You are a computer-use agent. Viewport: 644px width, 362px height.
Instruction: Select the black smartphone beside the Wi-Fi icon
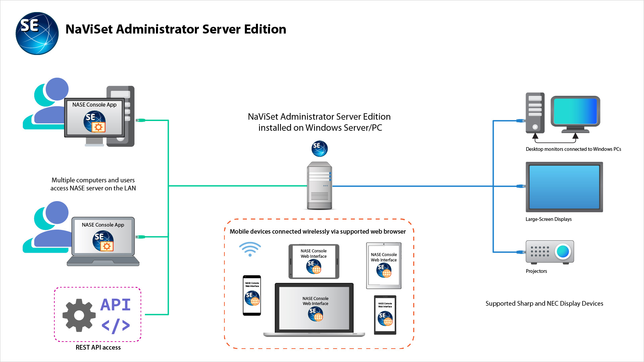[x=252, y=295]
